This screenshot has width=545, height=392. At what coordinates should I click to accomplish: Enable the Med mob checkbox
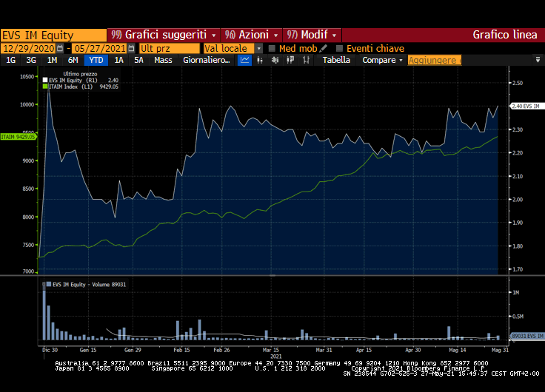point(272,48)
